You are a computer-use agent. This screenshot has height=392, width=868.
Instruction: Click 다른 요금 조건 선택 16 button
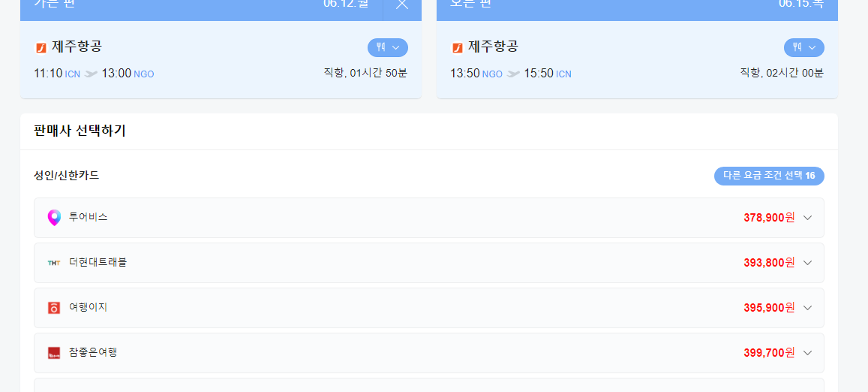tap(769, 176)
